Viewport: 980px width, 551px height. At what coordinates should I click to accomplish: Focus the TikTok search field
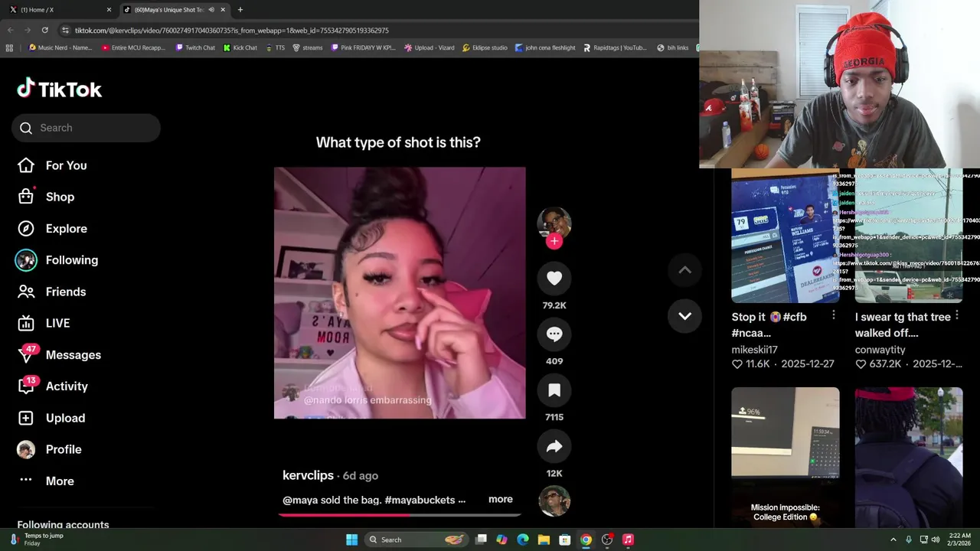(86, 128)
